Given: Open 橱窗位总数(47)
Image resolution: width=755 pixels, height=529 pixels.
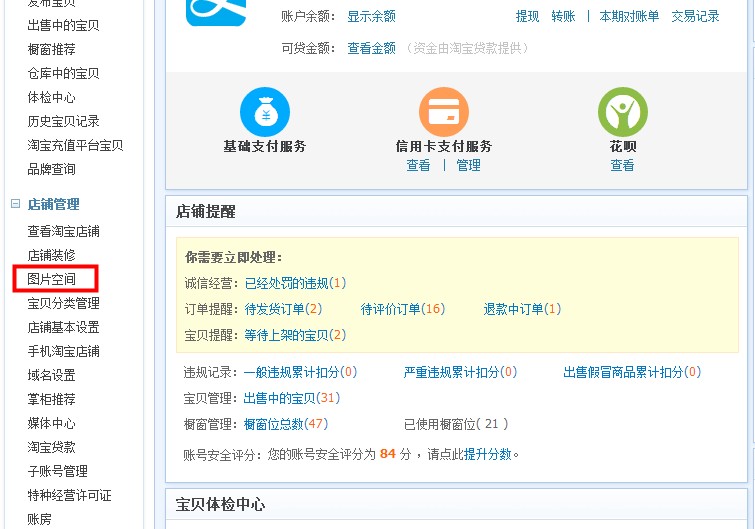Looking at the screenshot, I should pyautogui.click(x=286, y=424).
